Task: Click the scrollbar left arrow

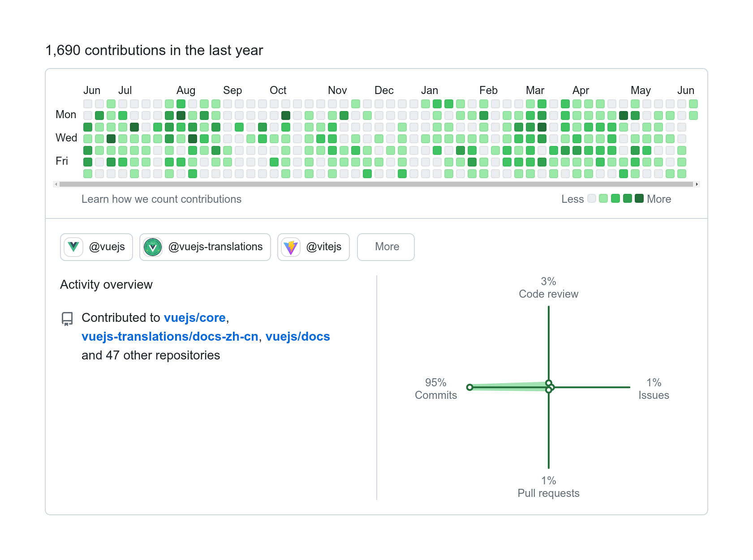Action: point(56,184)
